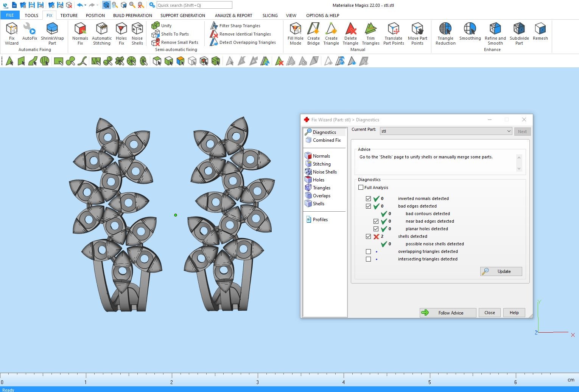
Task: Launch the Automatic Stitching tool
Action: (102, 33)
